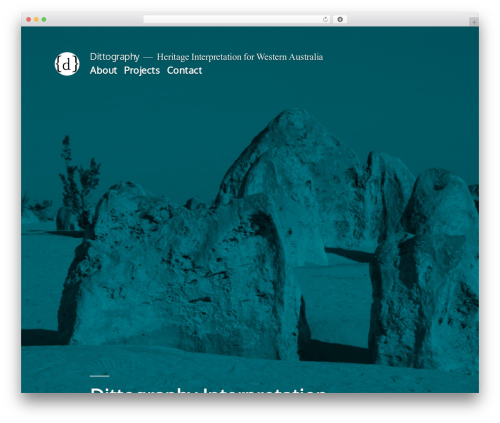Open the About page
Image resolution: width=500 pixels, height=423 pixels.
103,70
